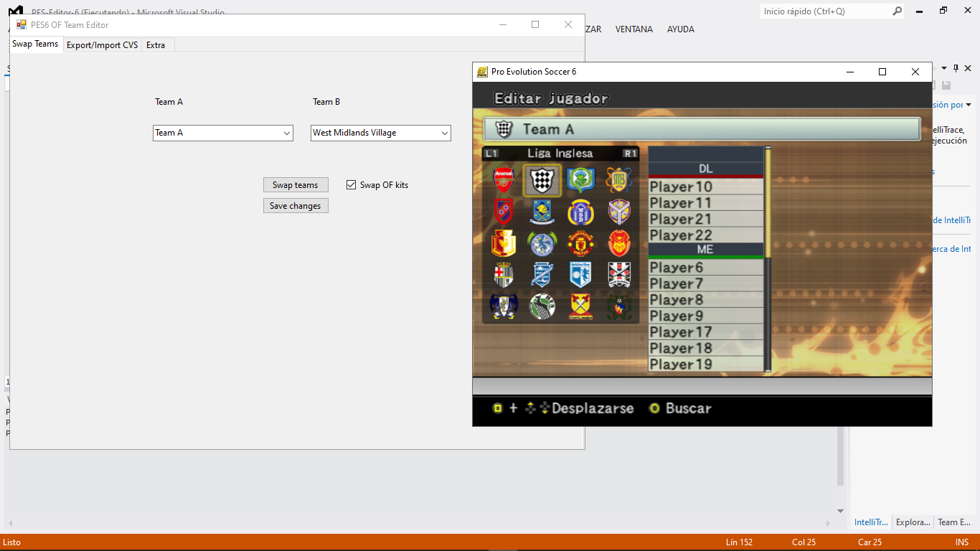Viewport: 980px width, 551px height.
Task: Click the horizontal scrollbar left arrow in Visual Studio
Action: click(10, 523)
